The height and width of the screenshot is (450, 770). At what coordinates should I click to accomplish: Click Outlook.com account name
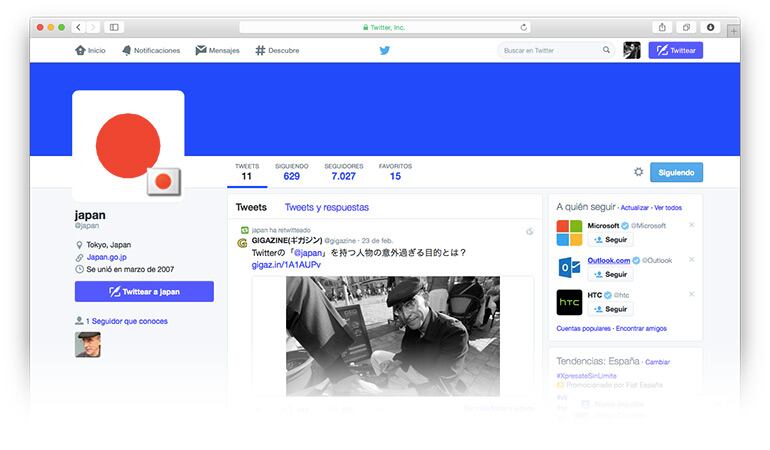608,260
